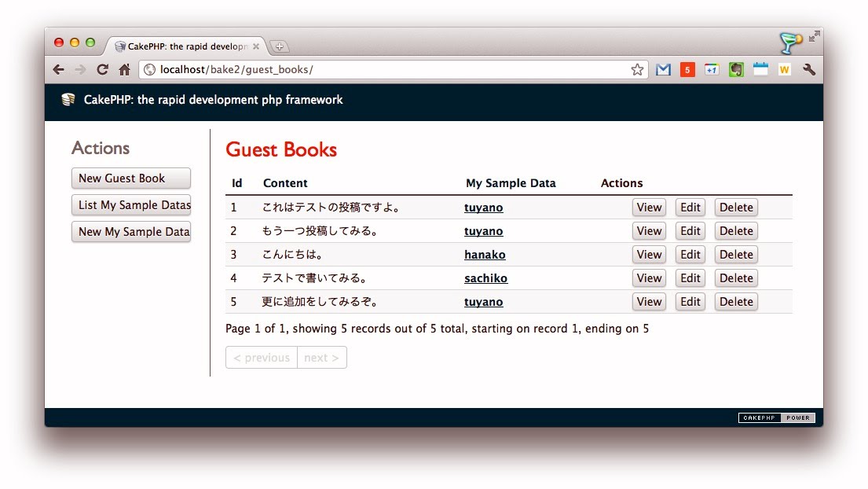Enter fullscreen using the expand arrows
This screenshot has height=489, width=868.
pyautogui.click(x=815, y=36)
